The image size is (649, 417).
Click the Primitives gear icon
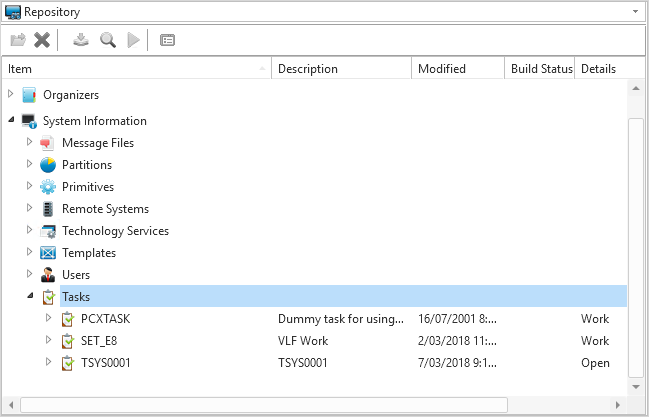pos(48,187)
